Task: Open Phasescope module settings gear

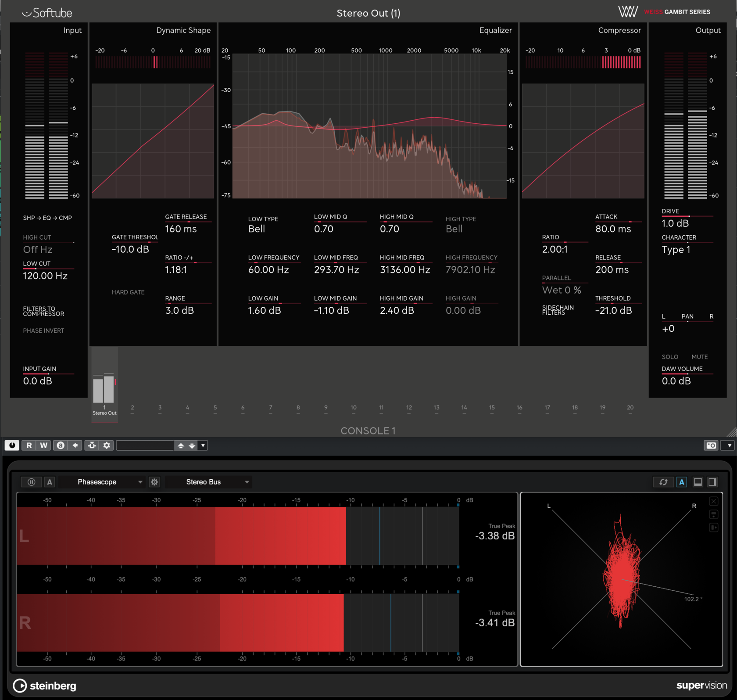Action: 154,482
